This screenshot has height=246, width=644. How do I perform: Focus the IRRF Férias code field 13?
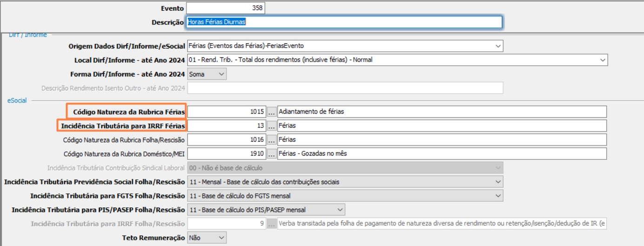point(226,126)
